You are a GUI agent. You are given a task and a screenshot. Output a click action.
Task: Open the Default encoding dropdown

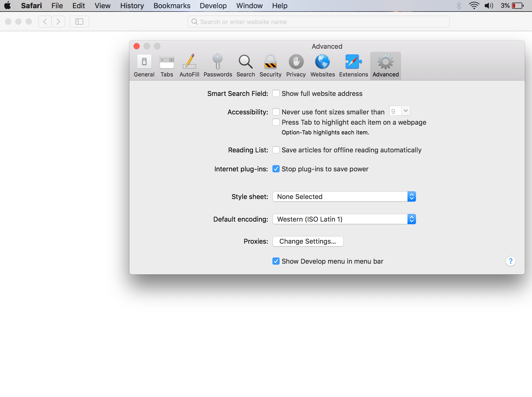click(x=412, y=219)
